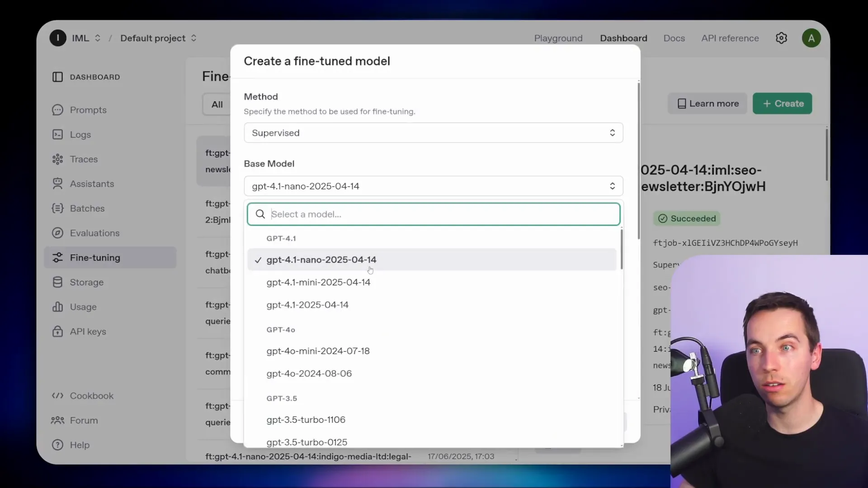
Task: Click the Prompts label in sidebar
Action: coord(88,110)
